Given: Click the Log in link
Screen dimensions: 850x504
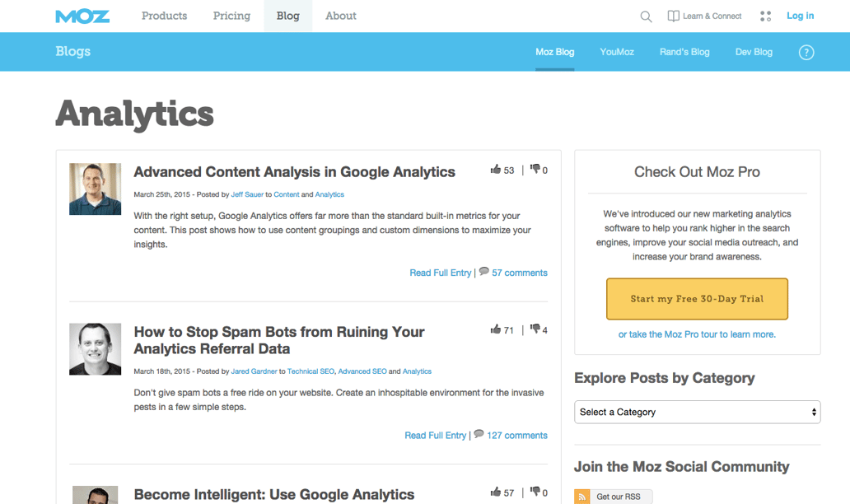Looking at the screenshot, I should tap(800, 16).
